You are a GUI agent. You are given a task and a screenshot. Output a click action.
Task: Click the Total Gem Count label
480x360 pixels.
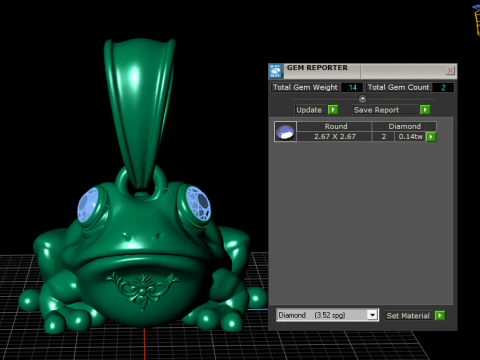click(399, 87)
